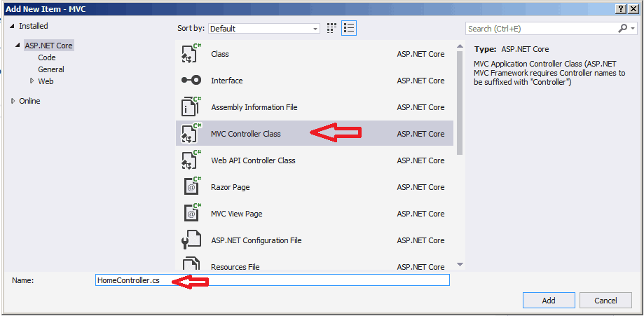
Task: Click the Interface template icon
Action: pyautogui.click(x=191, y=81)
